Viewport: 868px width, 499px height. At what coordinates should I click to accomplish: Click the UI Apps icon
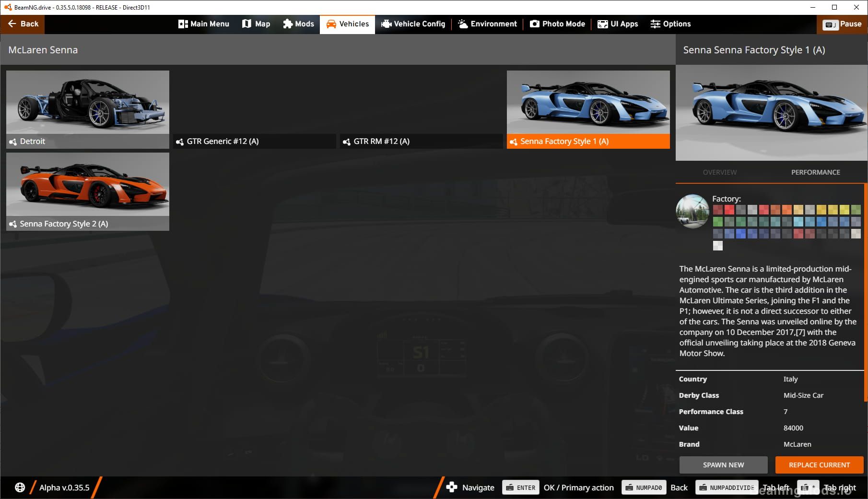[603, 24]
